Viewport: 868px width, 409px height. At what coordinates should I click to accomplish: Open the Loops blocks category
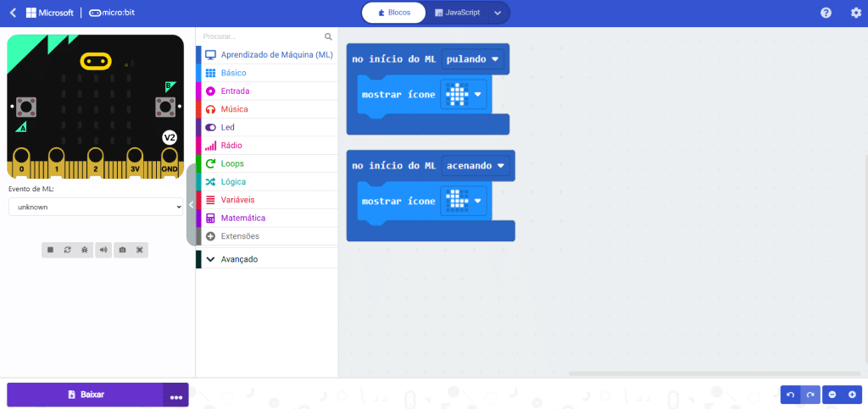[267, 163]
